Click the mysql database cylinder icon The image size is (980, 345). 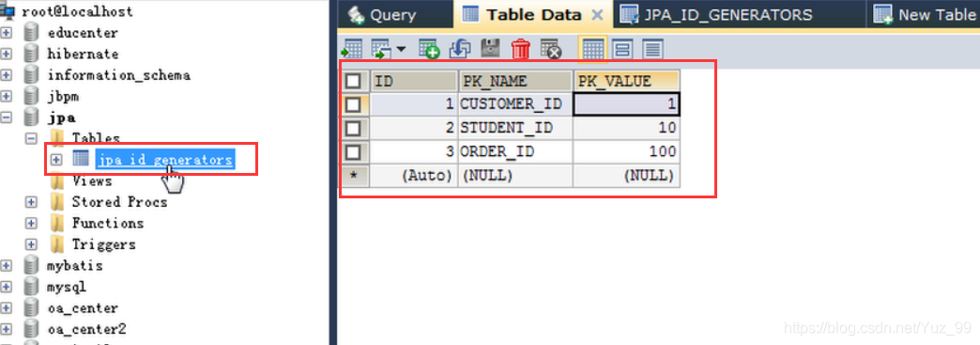[31, 287]
